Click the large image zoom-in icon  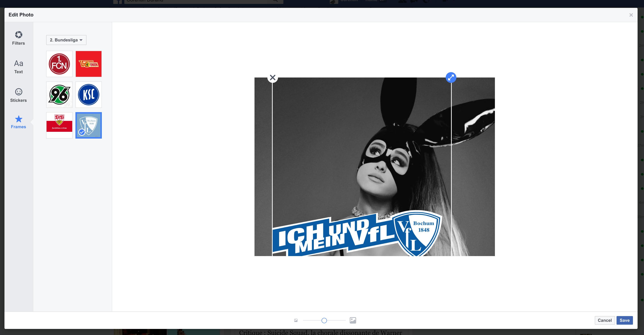click(x=353, y=320)
